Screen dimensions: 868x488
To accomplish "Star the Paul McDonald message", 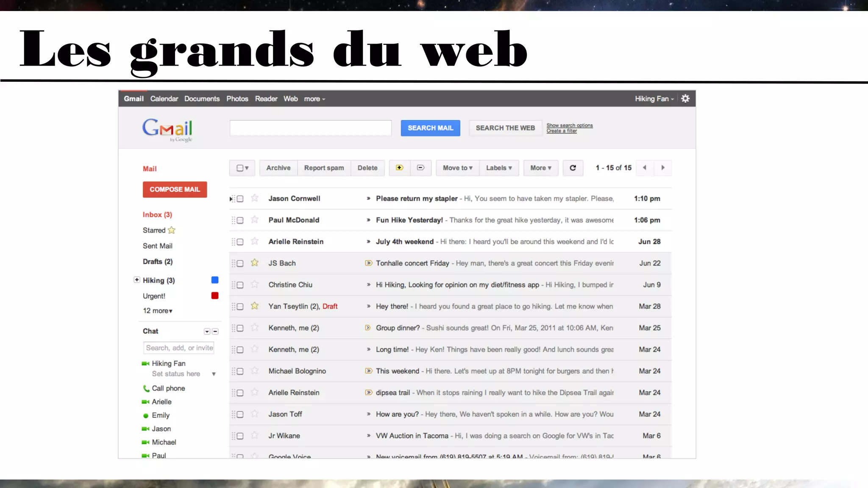I will (254, 219).
